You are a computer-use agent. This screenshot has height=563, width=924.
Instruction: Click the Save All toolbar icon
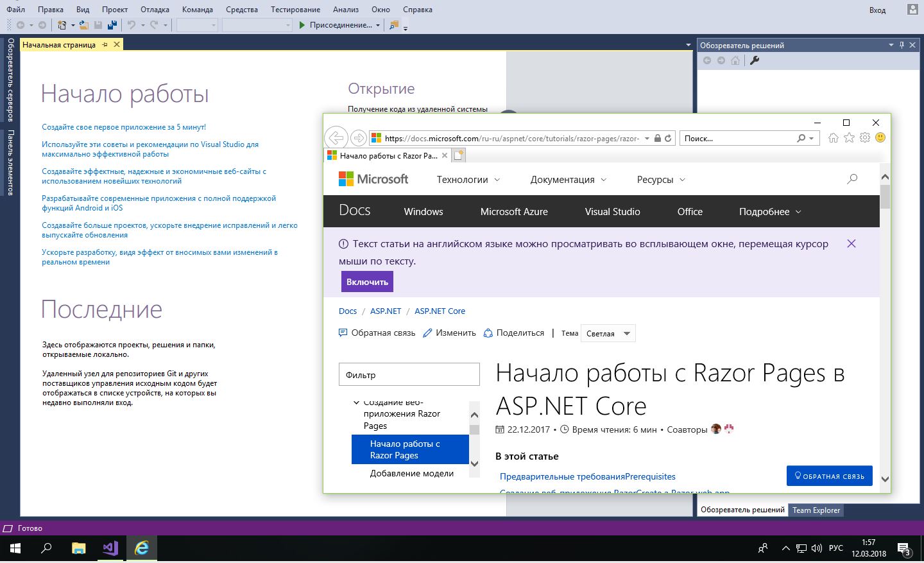tap(112, 25)
